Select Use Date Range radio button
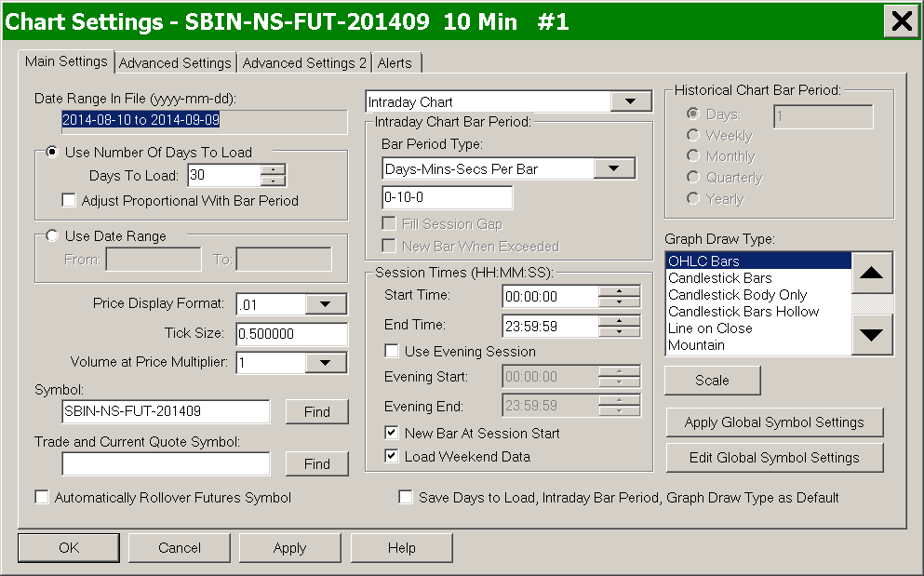924x576 pixels. coord(52,236)
